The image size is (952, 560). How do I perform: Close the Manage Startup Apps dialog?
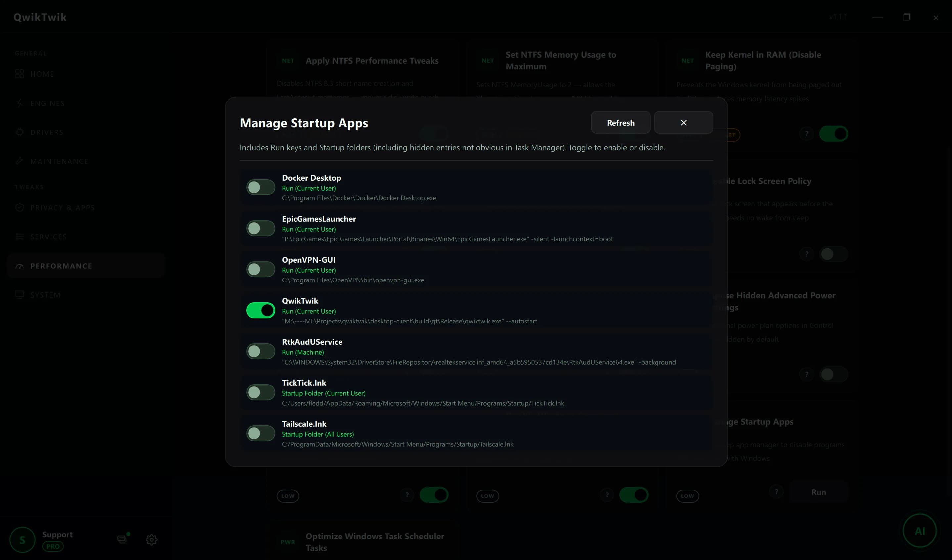coord(683,122)
